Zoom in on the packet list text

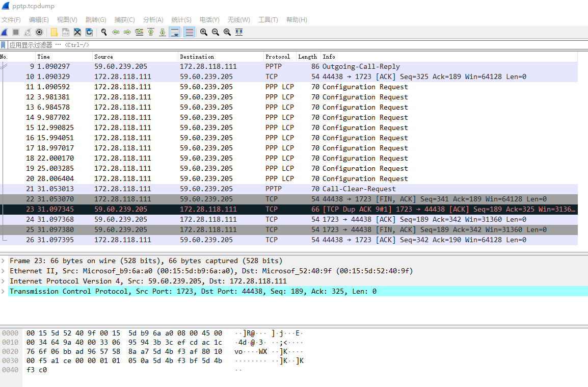tap(203, 32)
